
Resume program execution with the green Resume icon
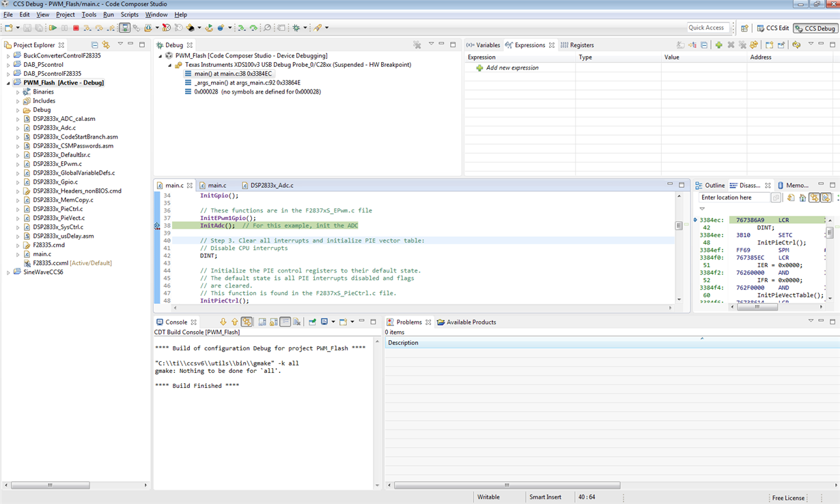coord(53,27)
